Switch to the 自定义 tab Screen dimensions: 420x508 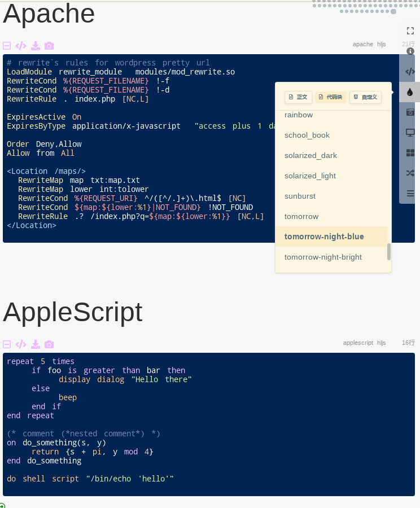click(x=365, y=97)
